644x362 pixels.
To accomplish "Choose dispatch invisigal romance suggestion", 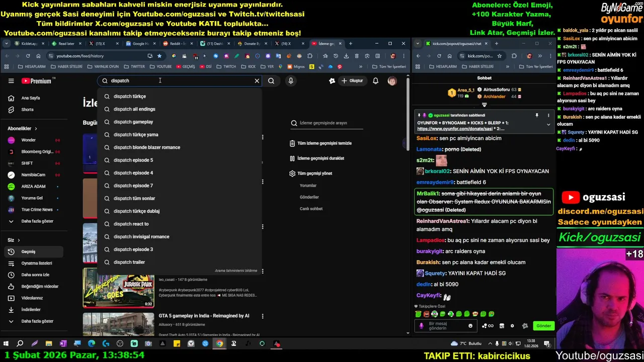I will coord(180,236).
